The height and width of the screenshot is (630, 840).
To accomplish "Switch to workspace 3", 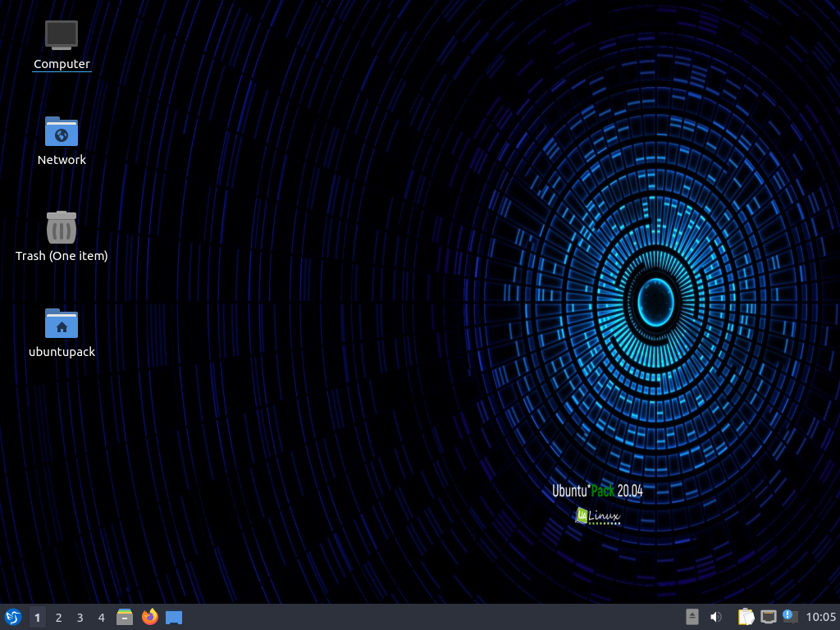I will pos(80,617).
